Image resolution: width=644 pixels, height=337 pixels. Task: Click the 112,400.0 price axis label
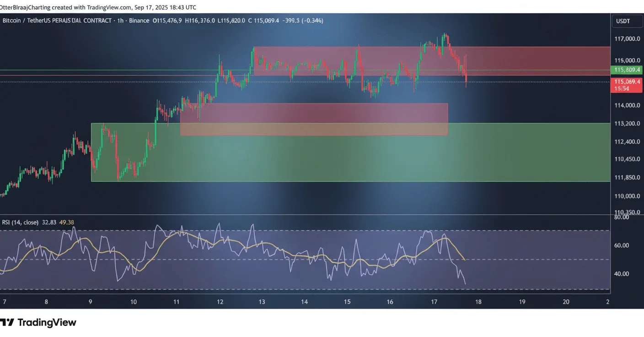coord(627,141)
